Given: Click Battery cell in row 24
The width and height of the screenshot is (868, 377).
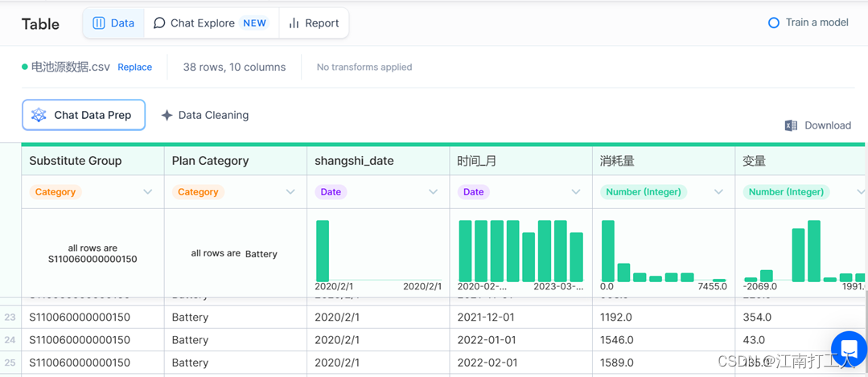Looking at the screenshot, I should 236,340.
